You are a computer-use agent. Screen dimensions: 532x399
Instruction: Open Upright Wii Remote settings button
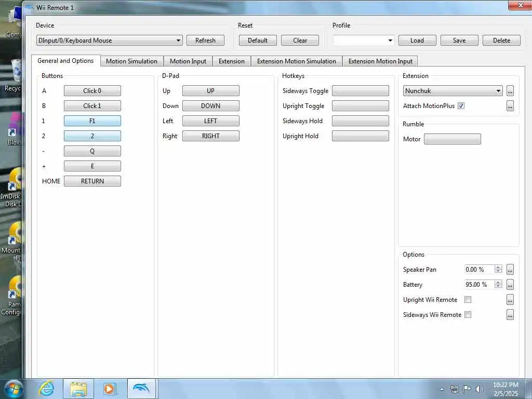click(510, 300)
